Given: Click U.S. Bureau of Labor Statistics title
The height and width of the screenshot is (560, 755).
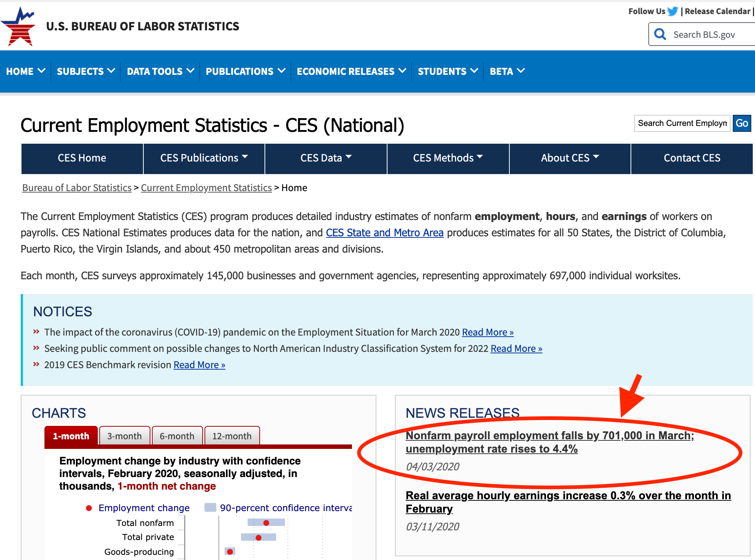Looking at the screenshot, I should pos(143,26).
